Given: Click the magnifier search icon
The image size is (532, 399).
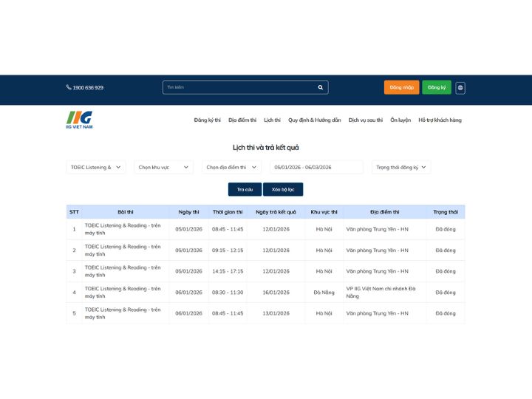Looking at the screenshot, I should 320,87.
